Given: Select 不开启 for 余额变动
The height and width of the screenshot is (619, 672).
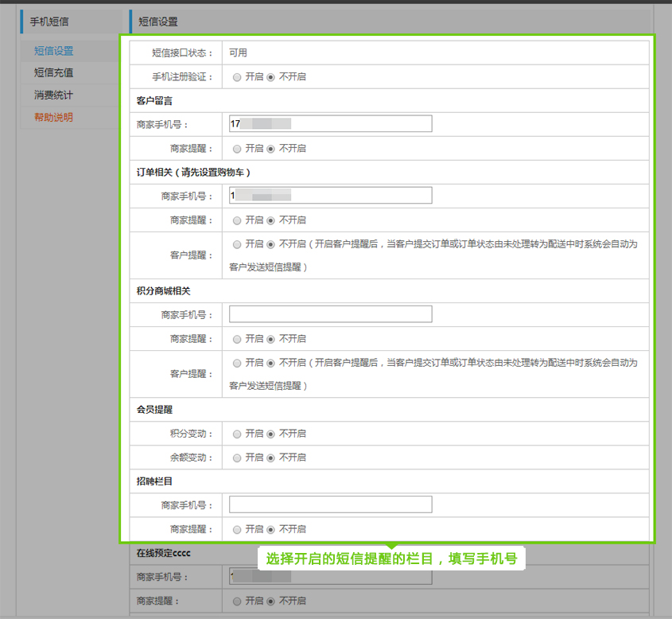Looking at the screenshot, I should point(271,457).
